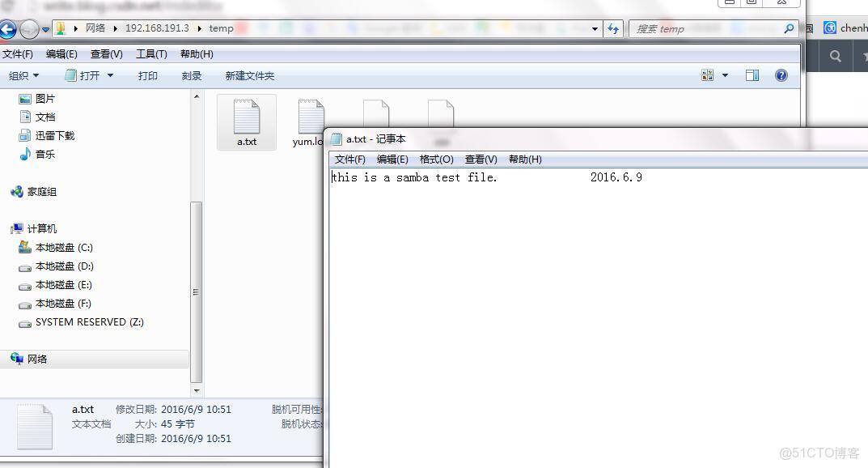Click 修改日期 value 2016/6/9 10:51
The height and width of the screenshot is (468, 868).
coord(196,409)
